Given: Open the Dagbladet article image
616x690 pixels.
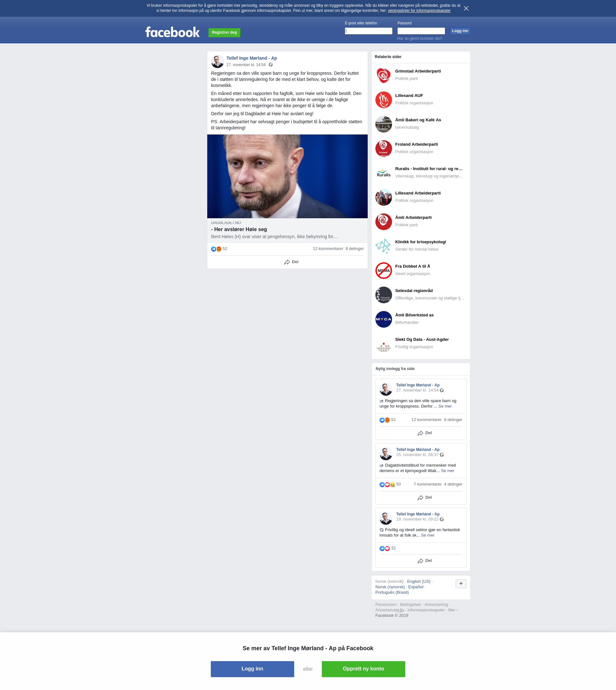Looking at the screenshot, I should [287, 177].
